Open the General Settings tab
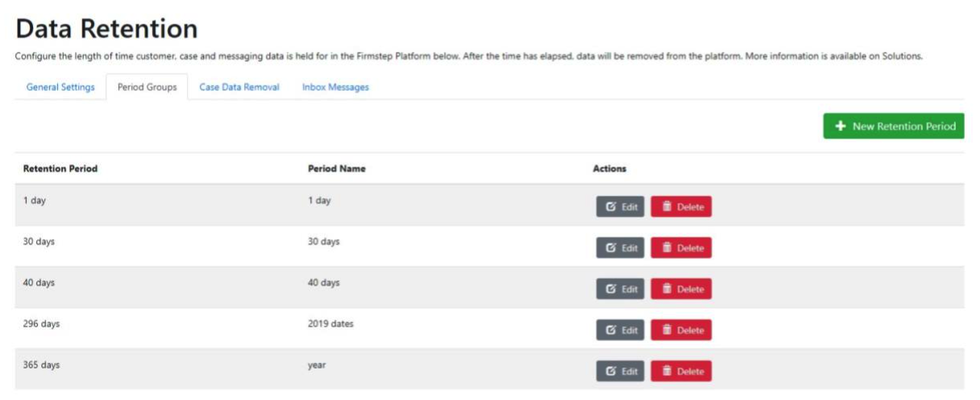 (60, 87)
